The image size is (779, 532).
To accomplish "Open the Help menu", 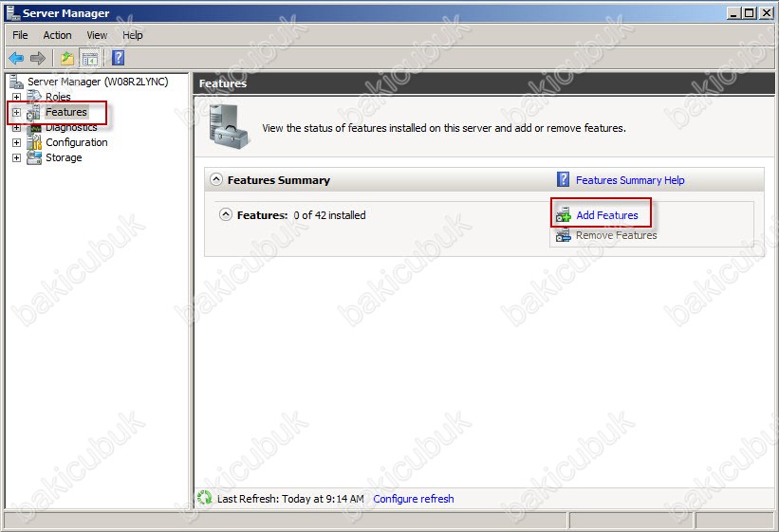I will coord(133,35).
